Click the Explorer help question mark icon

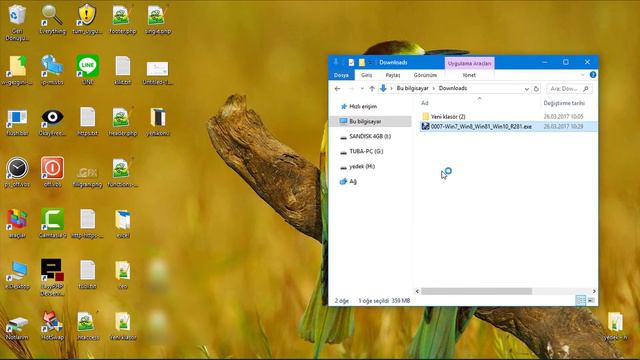coord(593,75)
